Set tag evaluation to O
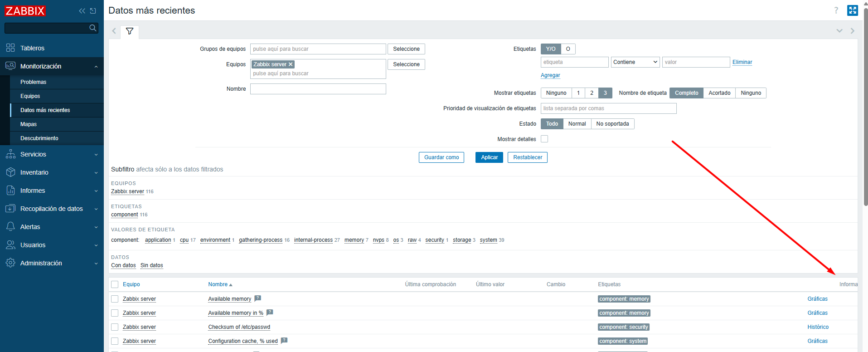The image size is (868, 352). pos(568,49)
